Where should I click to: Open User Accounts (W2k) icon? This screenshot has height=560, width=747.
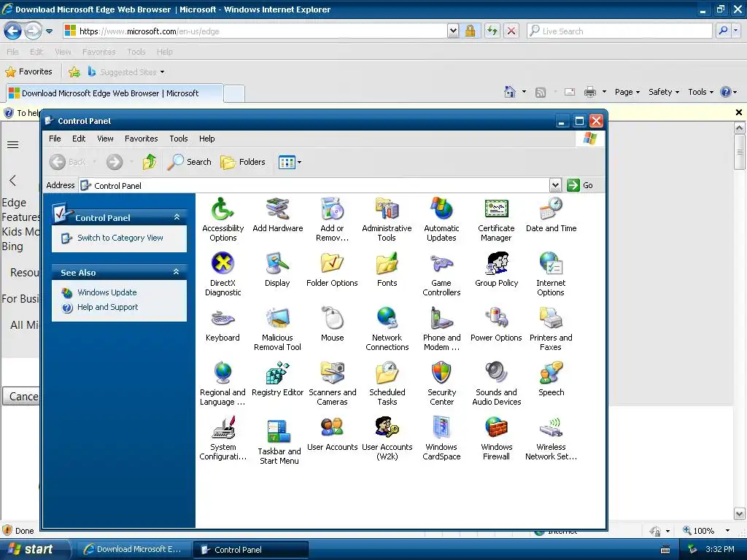(387, 428)
